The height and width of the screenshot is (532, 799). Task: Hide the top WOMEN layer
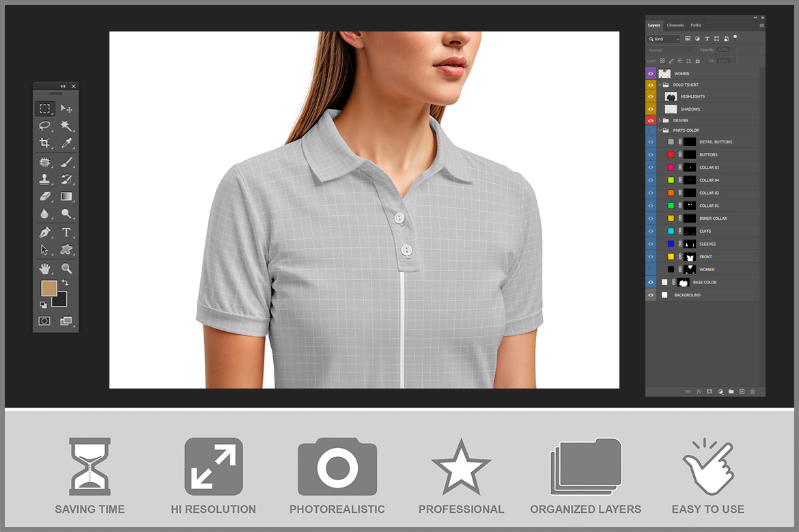click(650, 73)
